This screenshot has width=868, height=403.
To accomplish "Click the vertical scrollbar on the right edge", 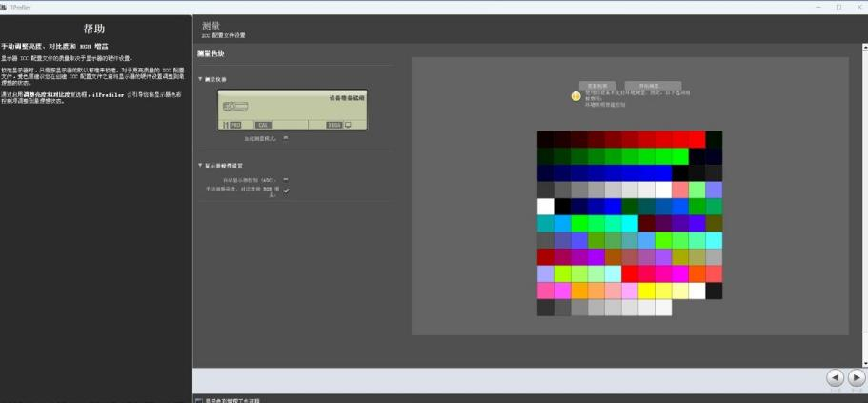I will [x=865, y=205].
